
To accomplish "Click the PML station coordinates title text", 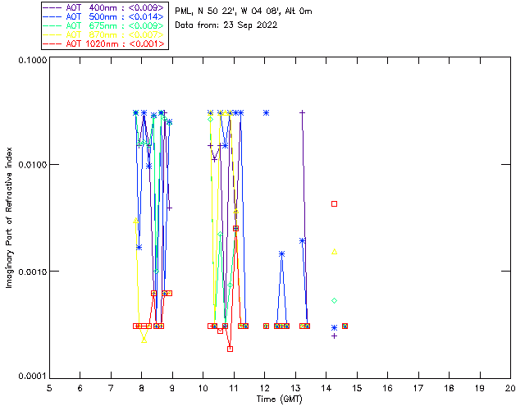I will click(x=244, y=11).
